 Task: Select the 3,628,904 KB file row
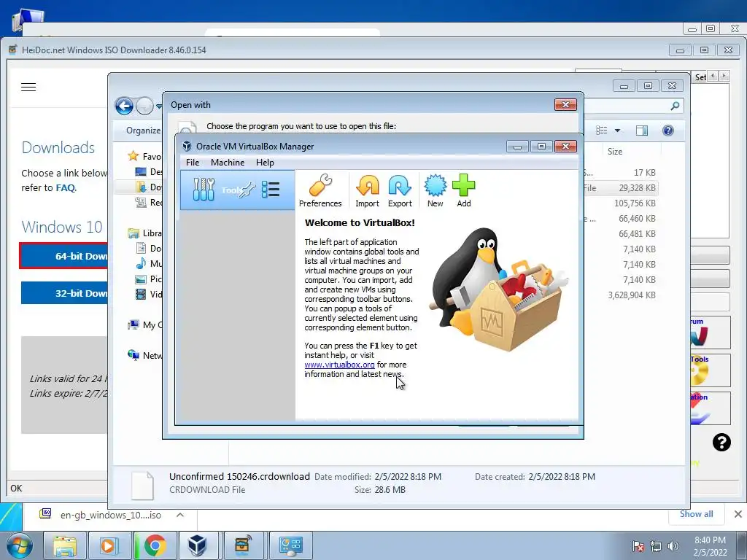pos(632,295)
